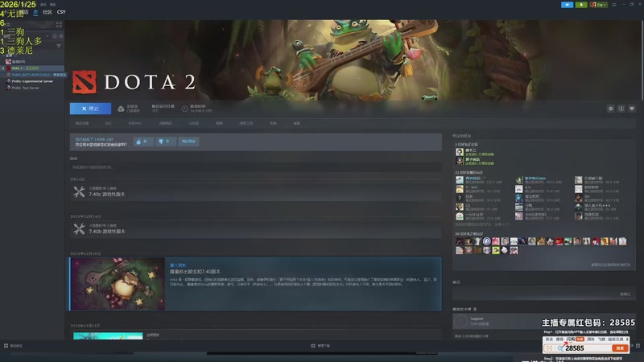Open the advanced filter icon beside search

[59, 46]
